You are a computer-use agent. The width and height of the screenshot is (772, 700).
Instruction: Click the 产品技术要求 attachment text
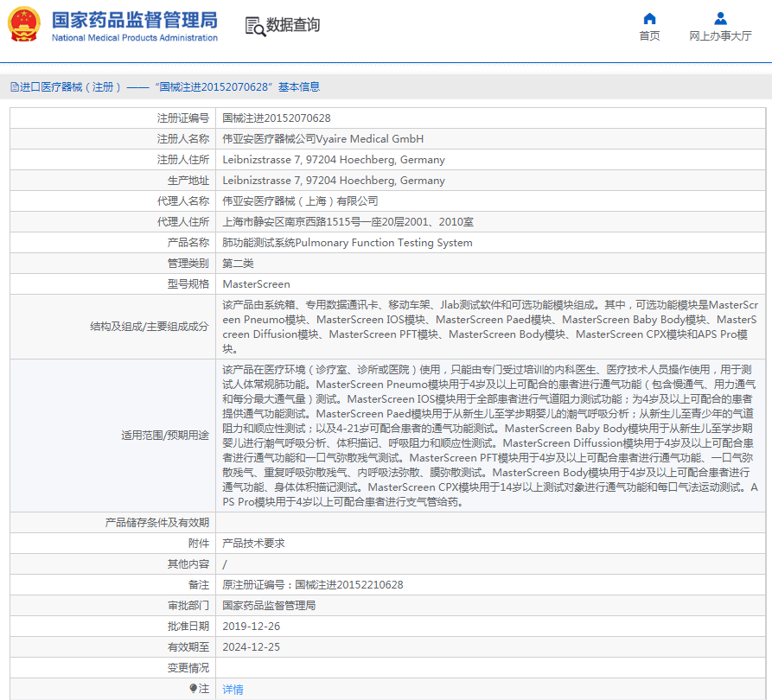(253, 544)
